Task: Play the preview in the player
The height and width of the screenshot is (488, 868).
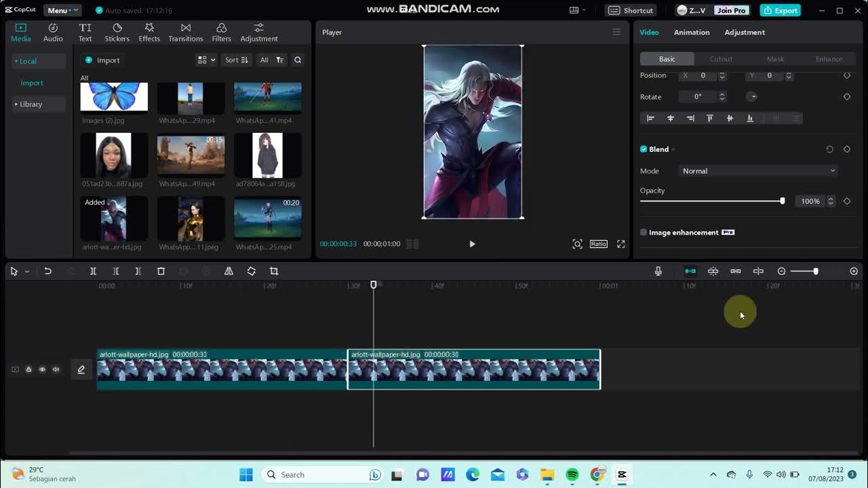Action: point(472,244)
